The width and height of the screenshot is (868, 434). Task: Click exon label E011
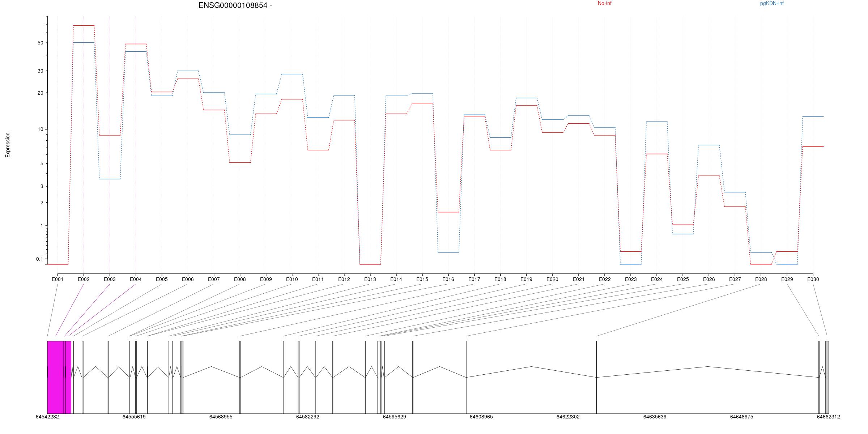(318, 279)
